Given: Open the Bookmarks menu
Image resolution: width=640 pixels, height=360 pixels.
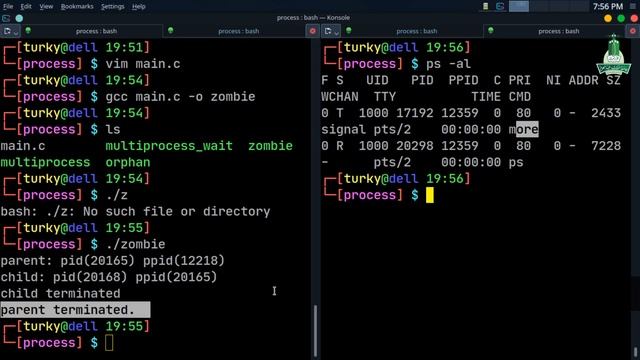Looking at the screenshot, I should click(x=77, y=7).
